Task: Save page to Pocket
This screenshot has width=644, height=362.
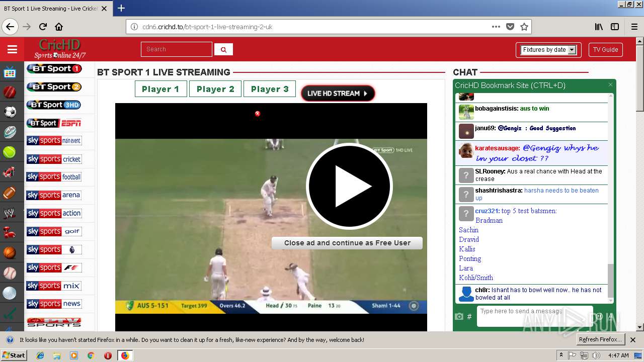Action: point(510,27)
